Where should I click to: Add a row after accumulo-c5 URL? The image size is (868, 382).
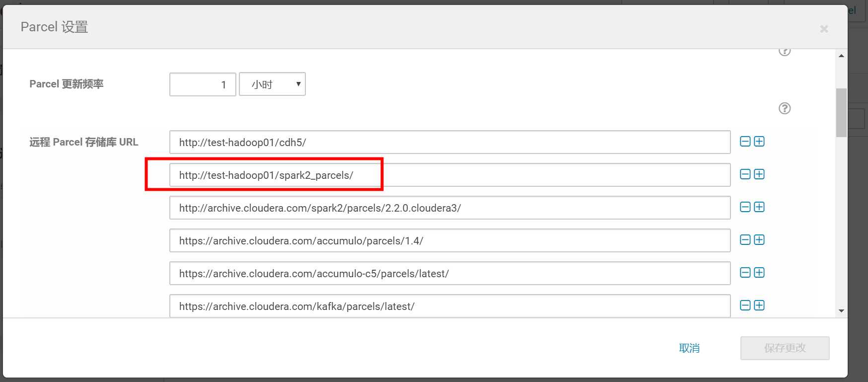click(759, 273)
